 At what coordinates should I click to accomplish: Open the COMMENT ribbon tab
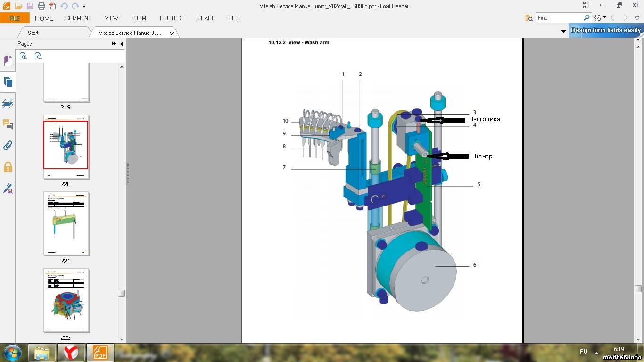pos(78,18)
